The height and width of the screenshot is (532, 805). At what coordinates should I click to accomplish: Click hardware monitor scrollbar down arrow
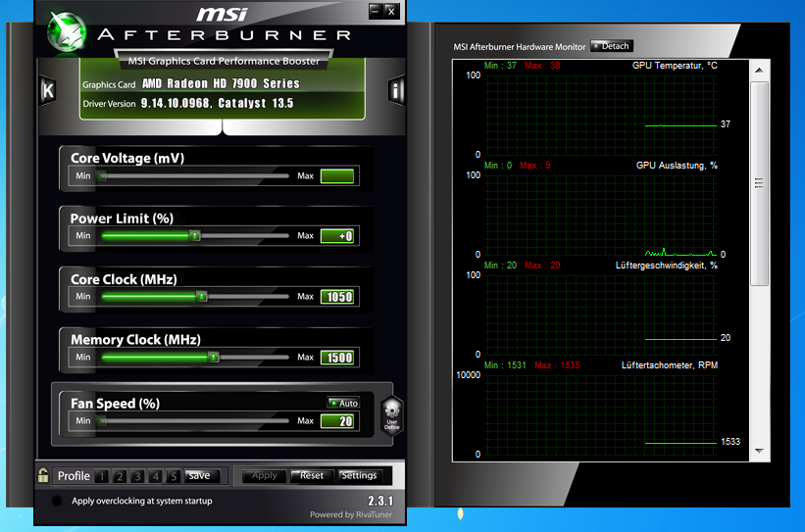759,451
